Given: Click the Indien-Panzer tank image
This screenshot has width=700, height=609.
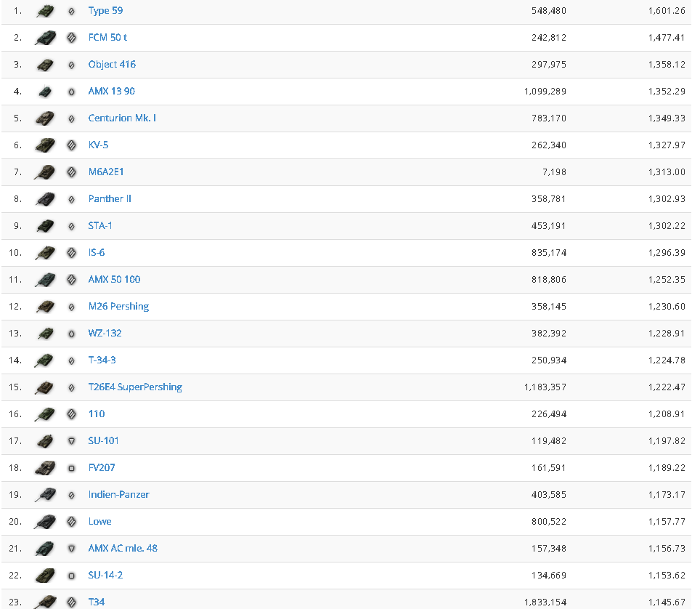Looking at the screenshot, I should 45,495.
